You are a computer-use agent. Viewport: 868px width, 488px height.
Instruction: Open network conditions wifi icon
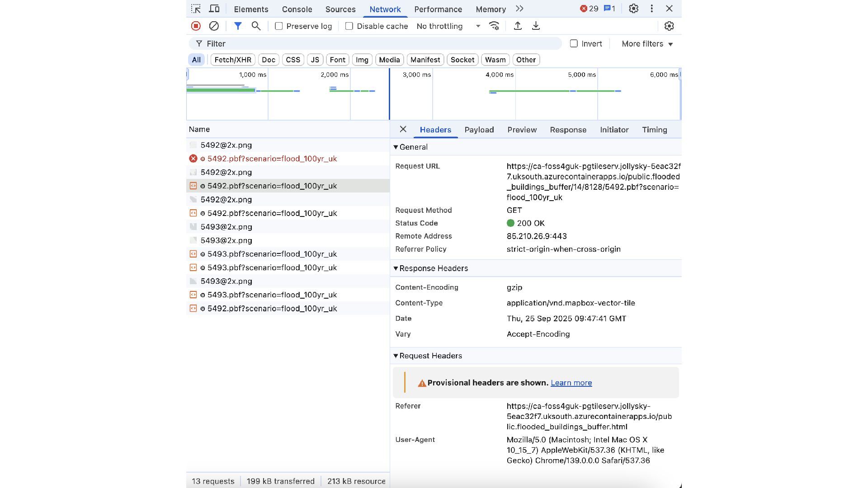(x=494, y=26)
